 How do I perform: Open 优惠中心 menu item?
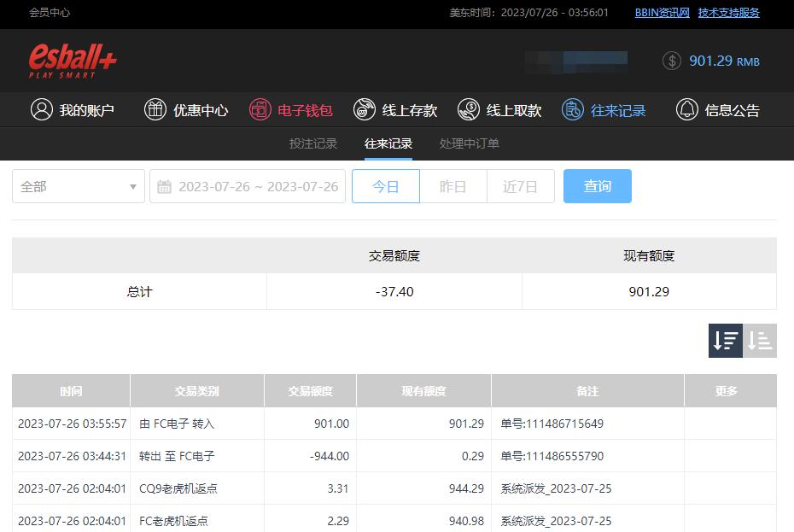[x=186, y=110]
